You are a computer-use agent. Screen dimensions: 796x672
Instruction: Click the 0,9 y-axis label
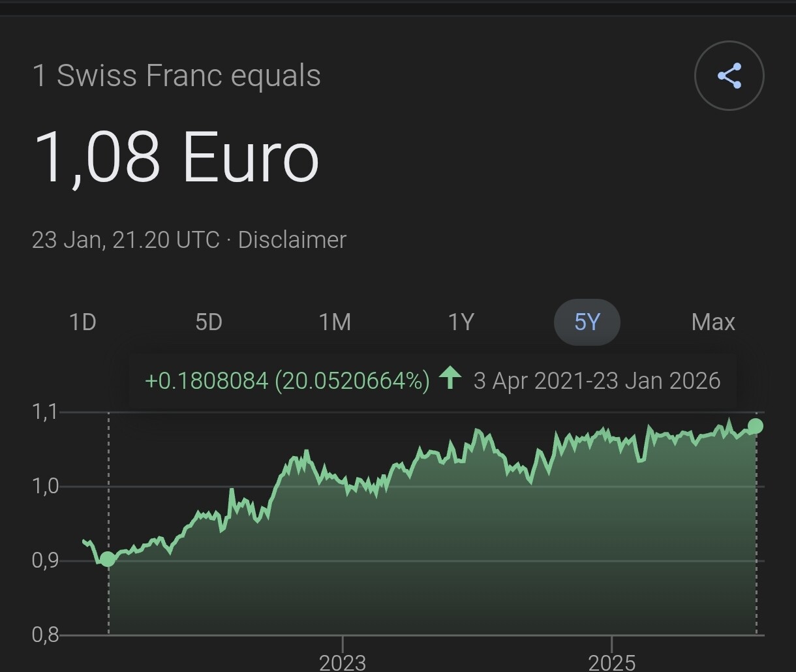(x=44, y=560)
